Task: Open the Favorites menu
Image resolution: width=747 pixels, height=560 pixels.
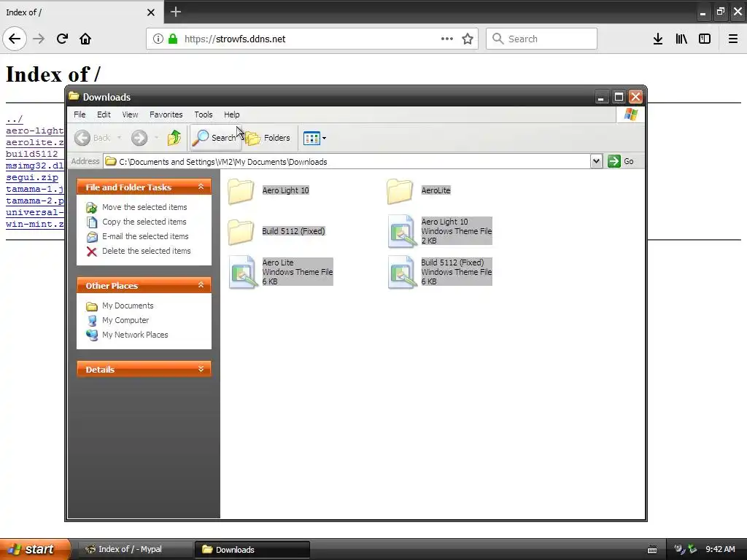Action: point(166,114)
